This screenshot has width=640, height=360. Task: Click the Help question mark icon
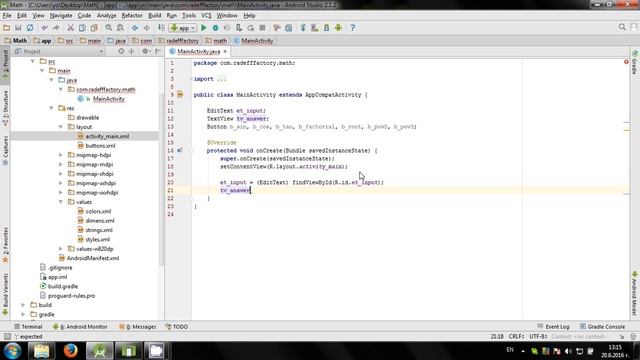[x=353, y=28]
